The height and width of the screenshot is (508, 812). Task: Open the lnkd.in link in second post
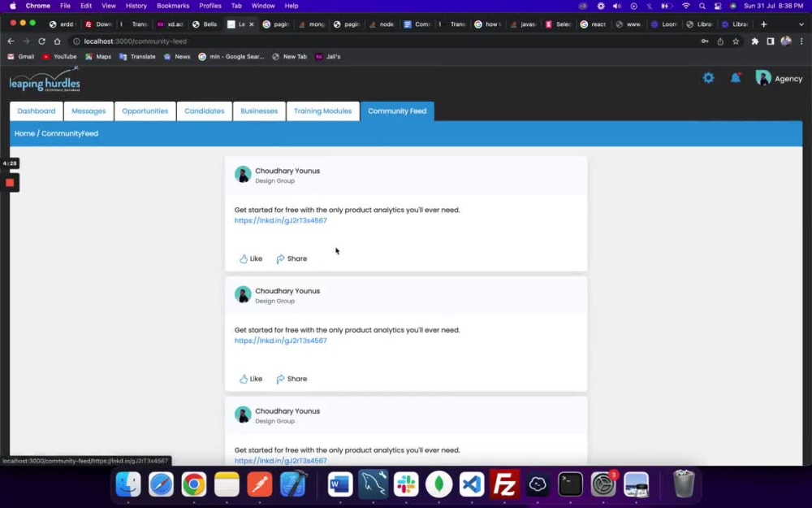281,341
